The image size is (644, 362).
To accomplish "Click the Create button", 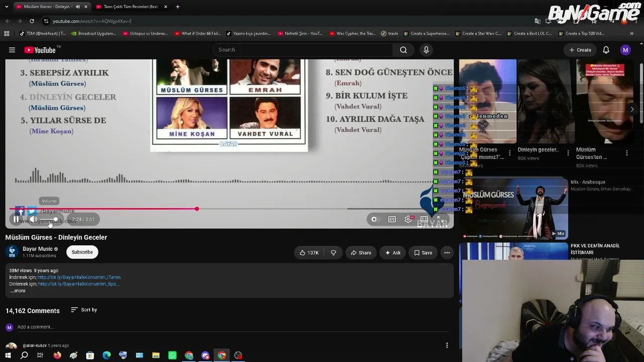I will click(x=580, y=50).
